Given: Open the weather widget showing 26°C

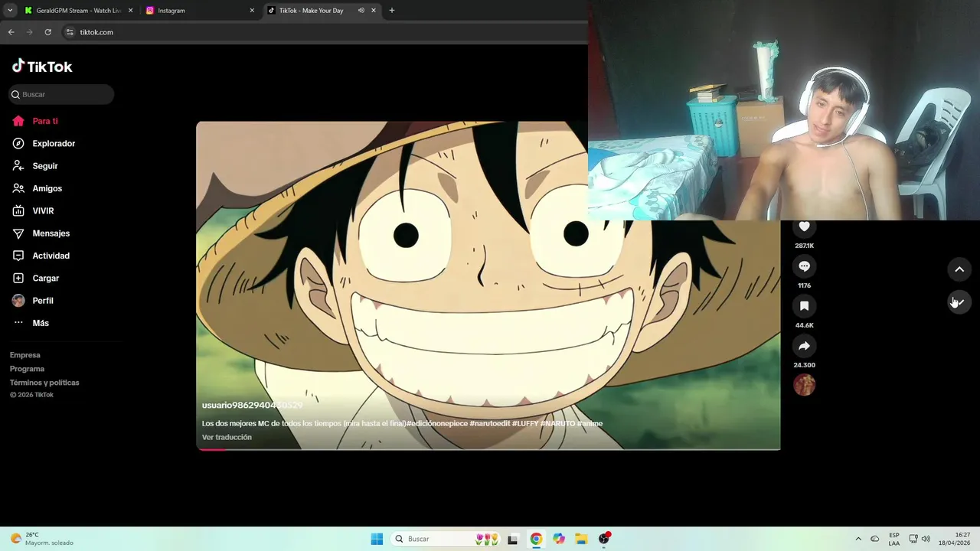Looking at the screenshot, I should (x=42, y=539).
